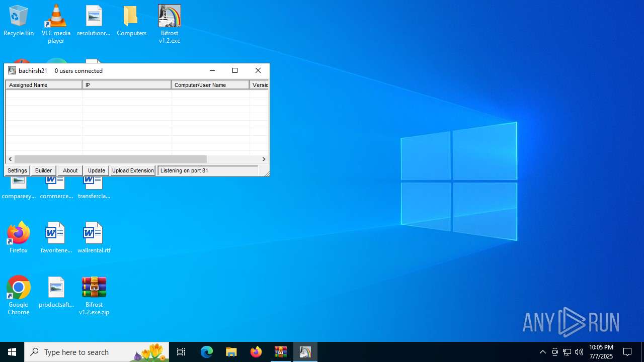Select the favoritene... Word document icon
This screenshot has width=644, height=362.
coord(56,238)
